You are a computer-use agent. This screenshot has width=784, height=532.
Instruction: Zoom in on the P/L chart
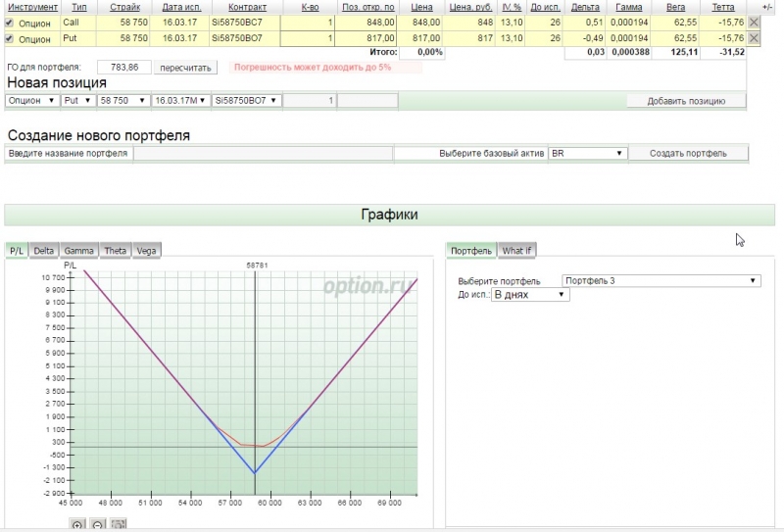pyautogui.click(x=77, y=525)
